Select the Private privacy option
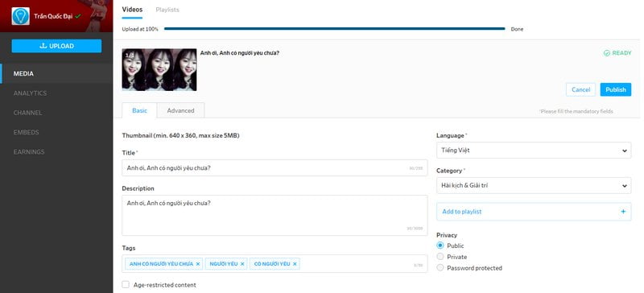The width and height of the screenshot is (644, 293). click(440, 257)
